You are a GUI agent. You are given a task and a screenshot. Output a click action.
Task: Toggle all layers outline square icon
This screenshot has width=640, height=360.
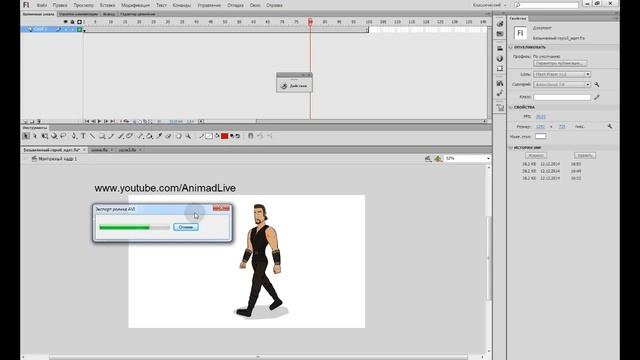[x=79, y=22]
